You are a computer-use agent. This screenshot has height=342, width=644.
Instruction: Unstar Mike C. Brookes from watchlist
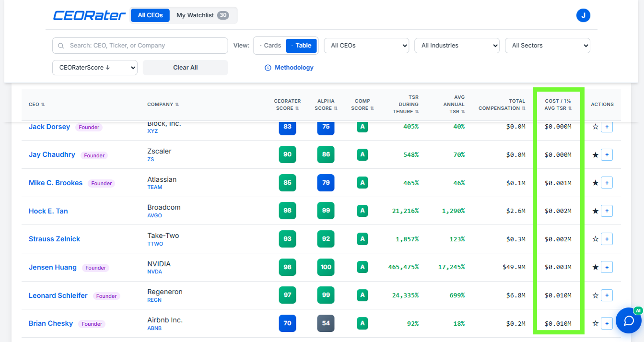coord(596,183)
